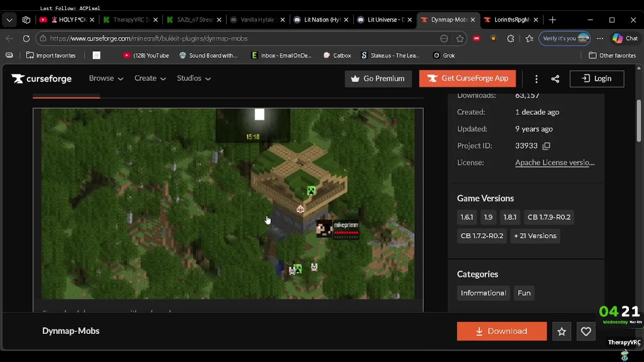
Task: Open Import favorites bookmark
Action: [51, 55]
